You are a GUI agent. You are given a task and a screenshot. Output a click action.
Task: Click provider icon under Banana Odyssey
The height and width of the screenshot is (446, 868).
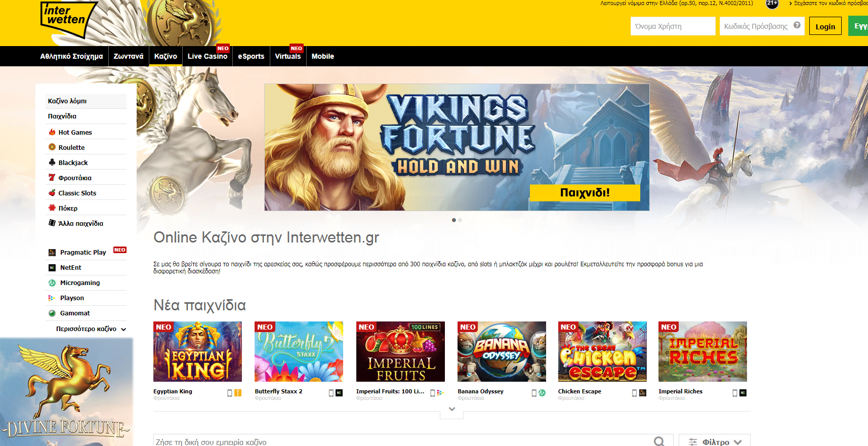click(x=542, y=393)
